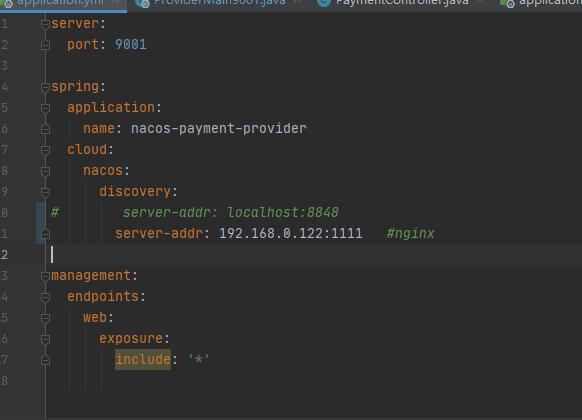Click fold end marker on name line
The width and height of the screenshot is (582, 420).
point(45,129)
